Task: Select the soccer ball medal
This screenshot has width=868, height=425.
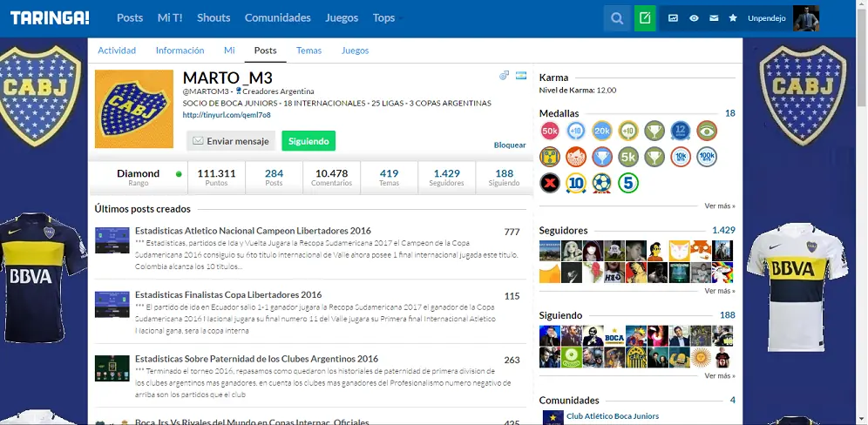Action: (x=602, y=183)
